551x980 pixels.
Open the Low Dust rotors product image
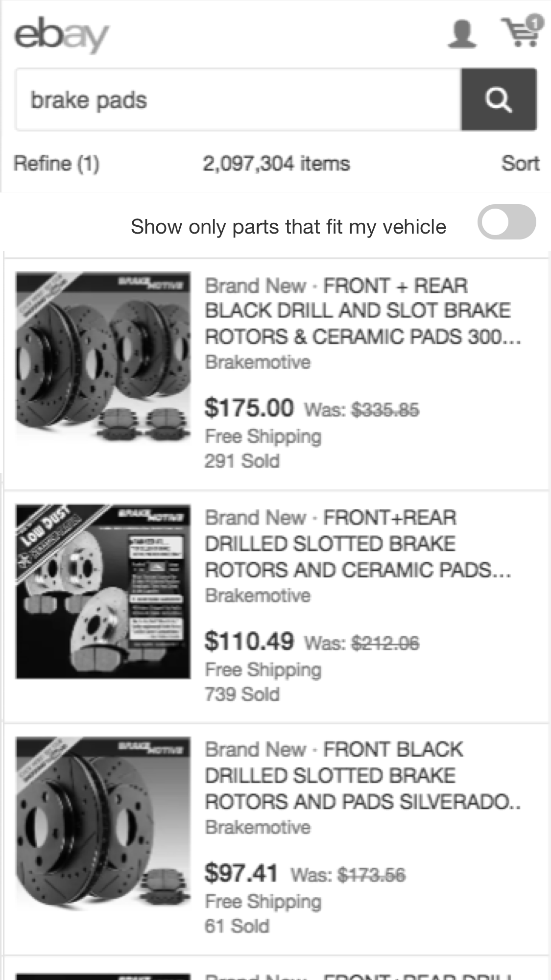click(x=103, y=592)
